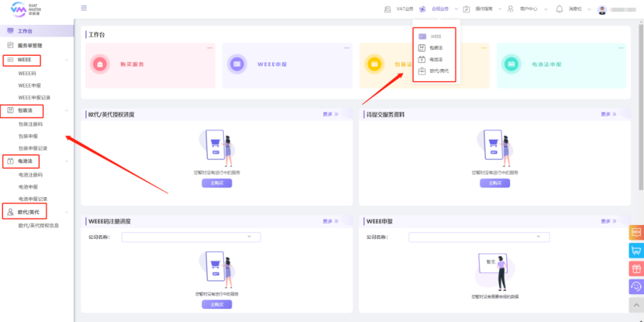
Task: Click 更多 in 欧代/英代授权进度 panel
Action: (x=330, y=114)
